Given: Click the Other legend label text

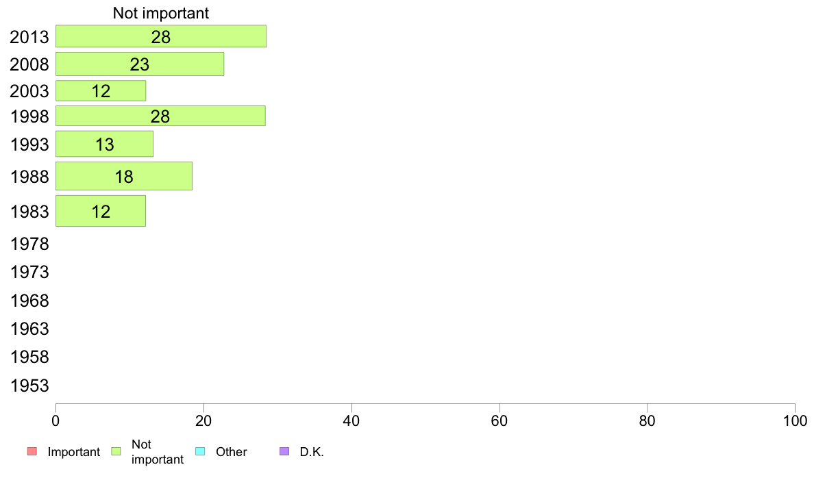Looking at the screenshot, I should pyautogui.click(x=232, y=451).
